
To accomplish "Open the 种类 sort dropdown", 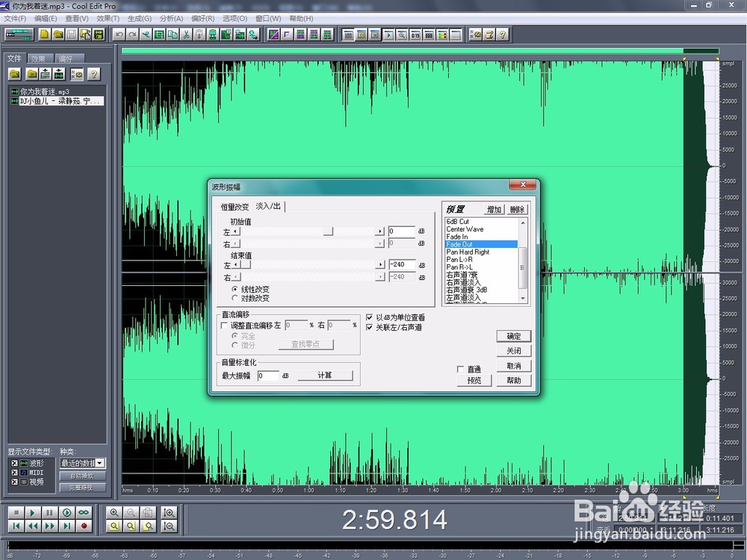I will (100, 463).
